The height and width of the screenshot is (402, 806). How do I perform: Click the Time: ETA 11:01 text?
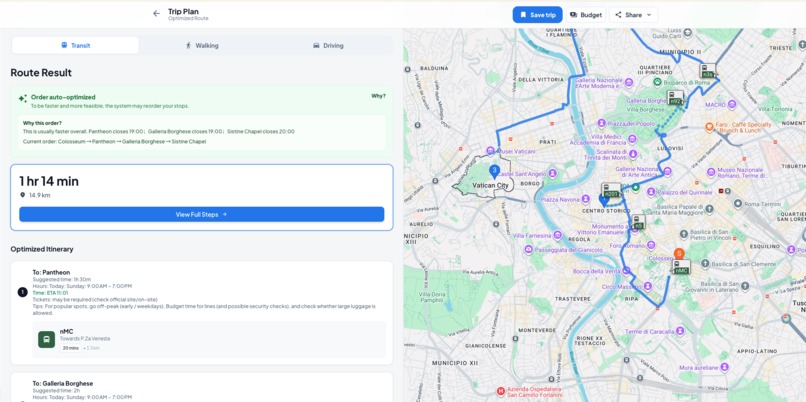[50, 293]
